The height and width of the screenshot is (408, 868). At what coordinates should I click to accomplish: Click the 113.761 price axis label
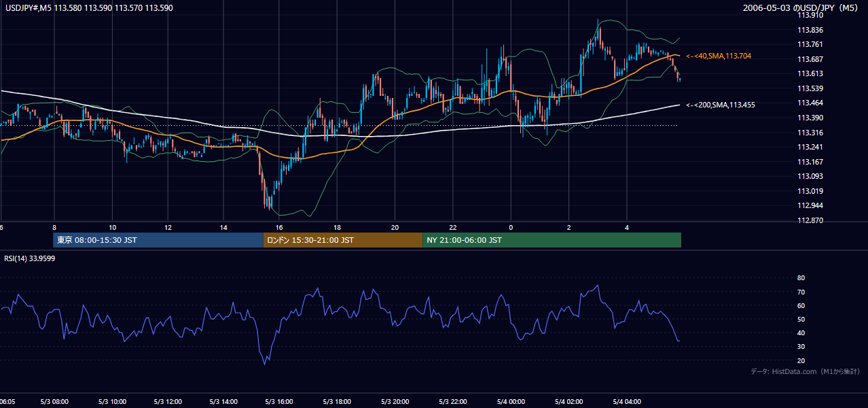810,44
